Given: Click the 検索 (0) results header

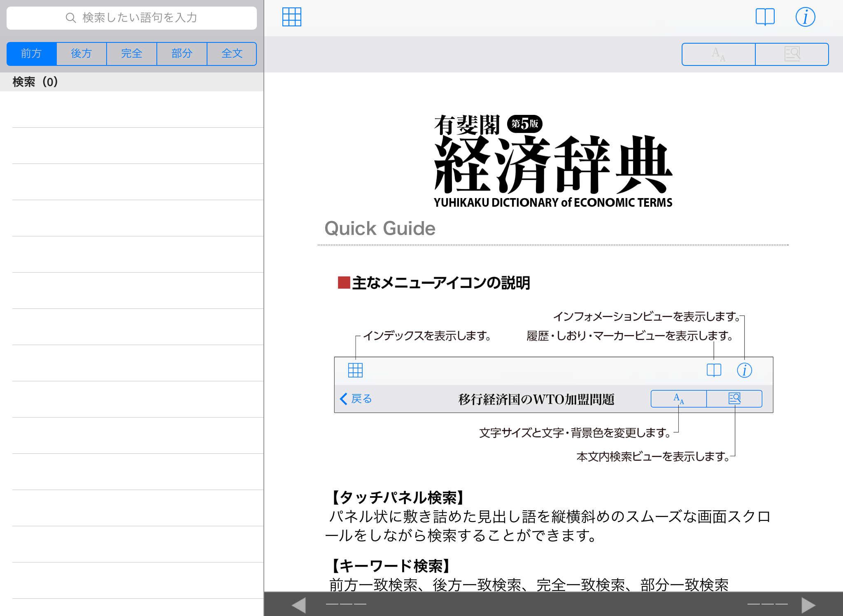Looking at the screenshot, I should [35, 82].
